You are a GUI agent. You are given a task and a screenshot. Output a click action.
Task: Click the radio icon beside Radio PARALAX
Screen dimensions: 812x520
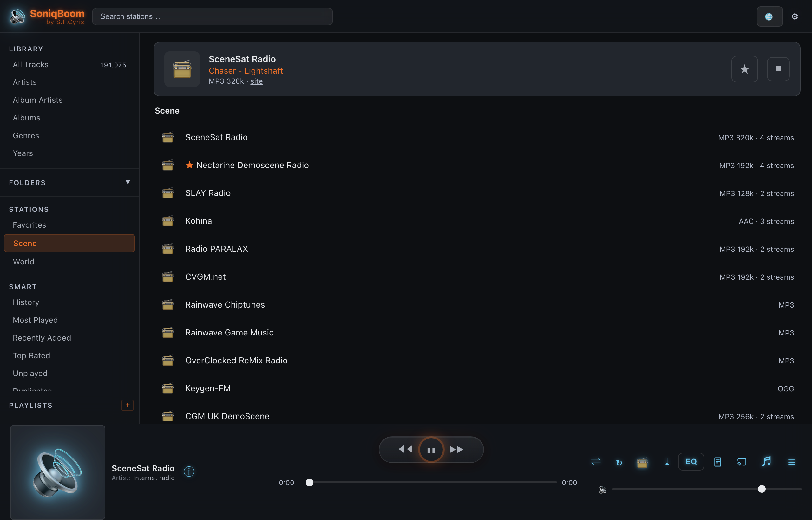(x=168, y=249)
